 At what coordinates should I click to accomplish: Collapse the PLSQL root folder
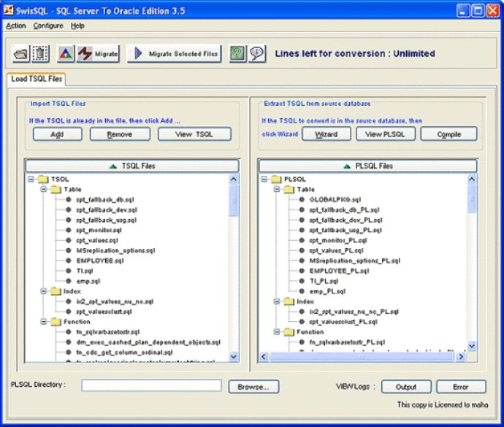264,179
